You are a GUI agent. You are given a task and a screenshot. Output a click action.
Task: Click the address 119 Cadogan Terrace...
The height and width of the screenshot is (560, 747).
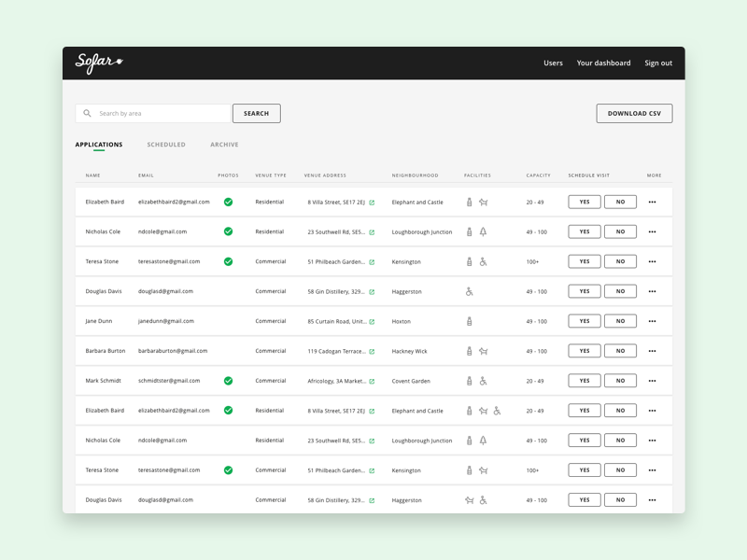tap(337, 352)
